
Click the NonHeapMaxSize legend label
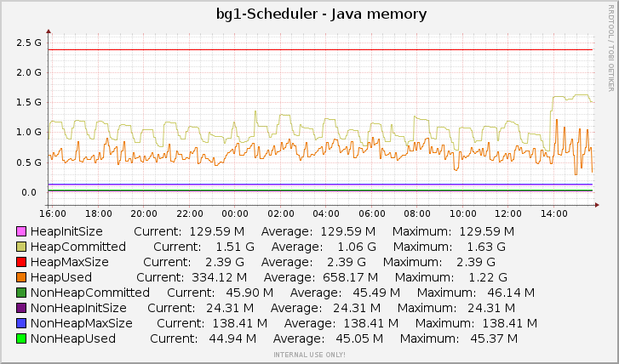pos(82,323)
